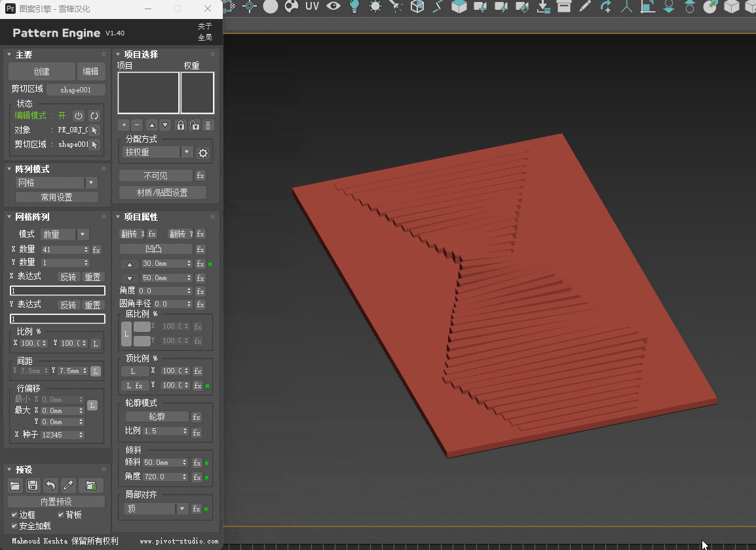Toggle the 背板 checkbox
The image size is (756, 550).
click(61, 515)
